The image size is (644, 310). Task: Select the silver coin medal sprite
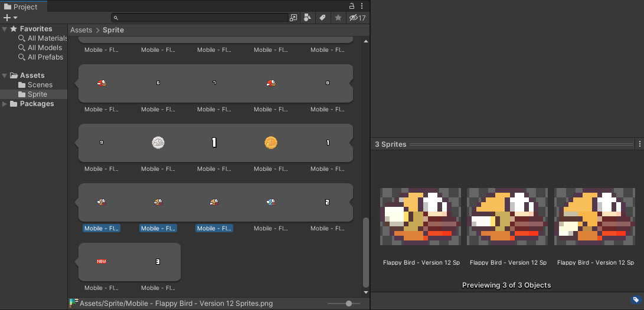click(158, 143)
